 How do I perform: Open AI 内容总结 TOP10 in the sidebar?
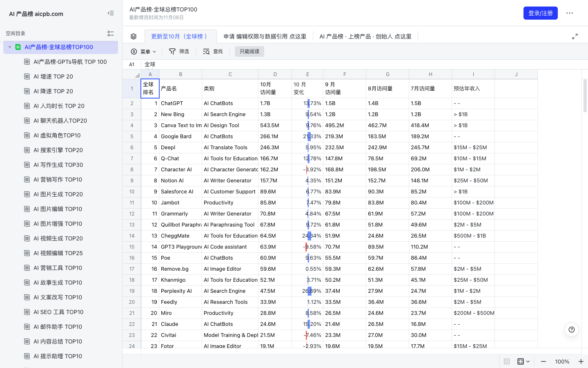pyautogui.click(x=58, y=341)
